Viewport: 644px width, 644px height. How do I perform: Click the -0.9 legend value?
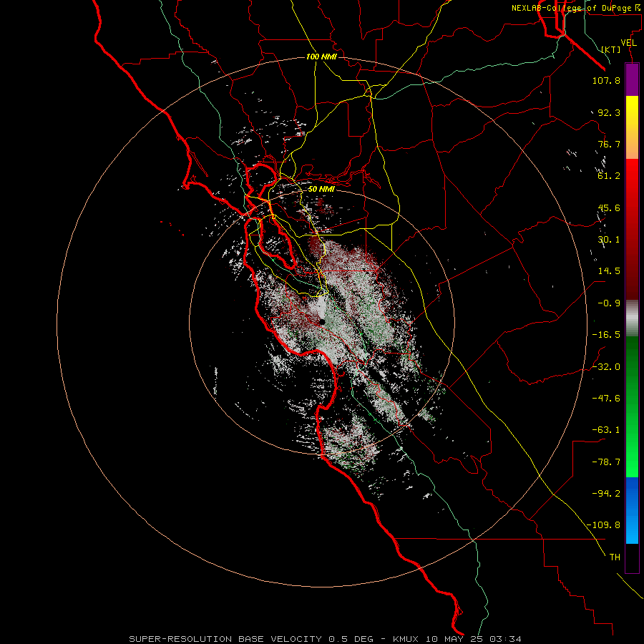pos(609,303)
